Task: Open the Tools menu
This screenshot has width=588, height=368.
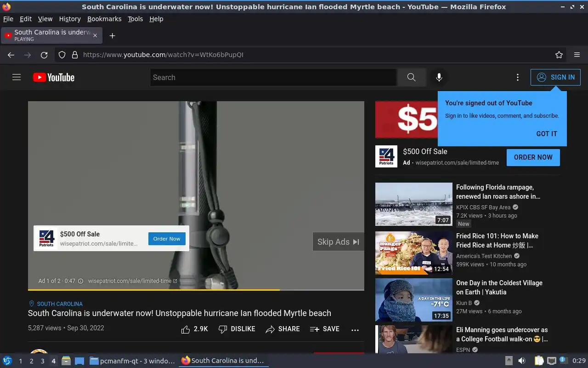Action: (x=136, y=19)
